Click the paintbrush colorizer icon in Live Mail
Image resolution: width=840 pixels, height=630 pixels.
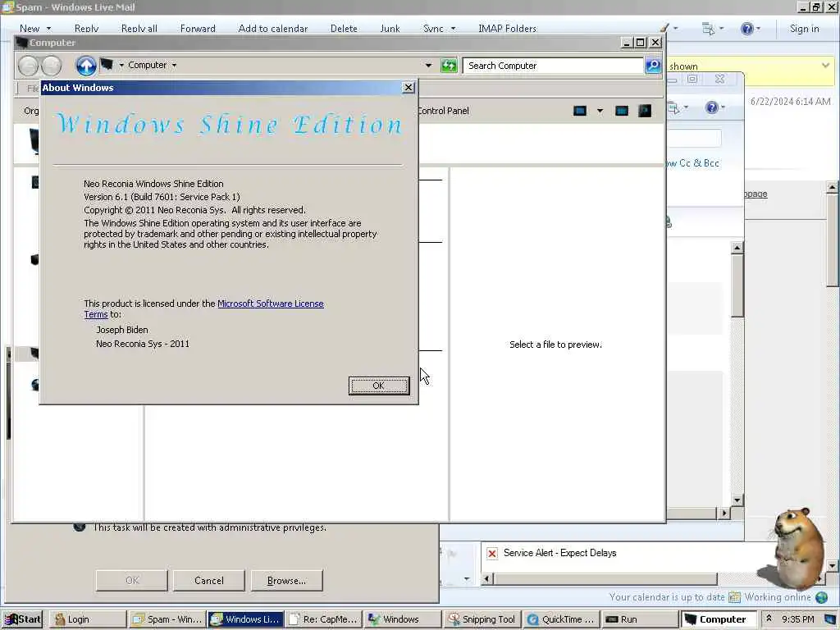[x=664, y=28]
